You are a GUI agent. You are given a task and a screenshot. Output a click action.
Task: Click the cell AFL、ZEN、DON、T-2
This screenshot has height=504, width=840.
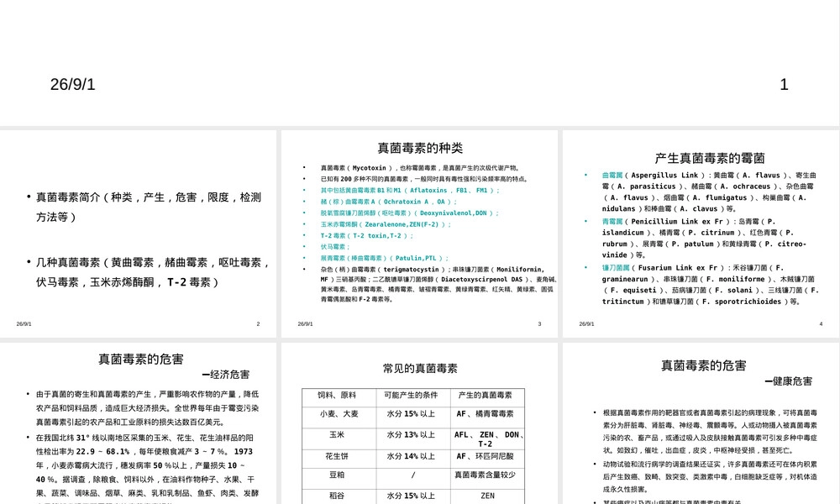point(489,439)
